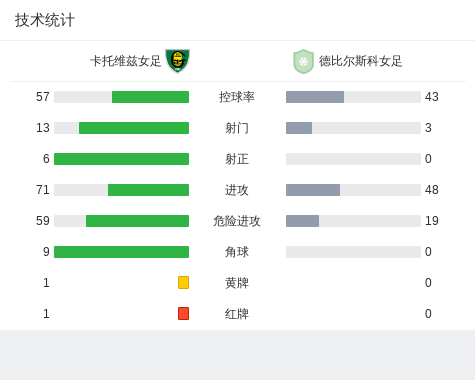Click the green 射正 shots-on-target bar

point(121,159)
